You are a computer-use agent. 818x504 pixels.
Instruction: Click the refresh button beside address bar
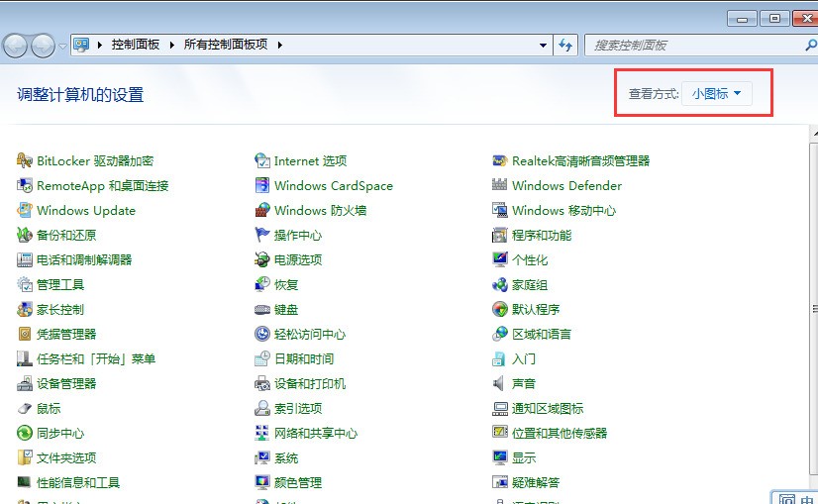click(565, 46)
